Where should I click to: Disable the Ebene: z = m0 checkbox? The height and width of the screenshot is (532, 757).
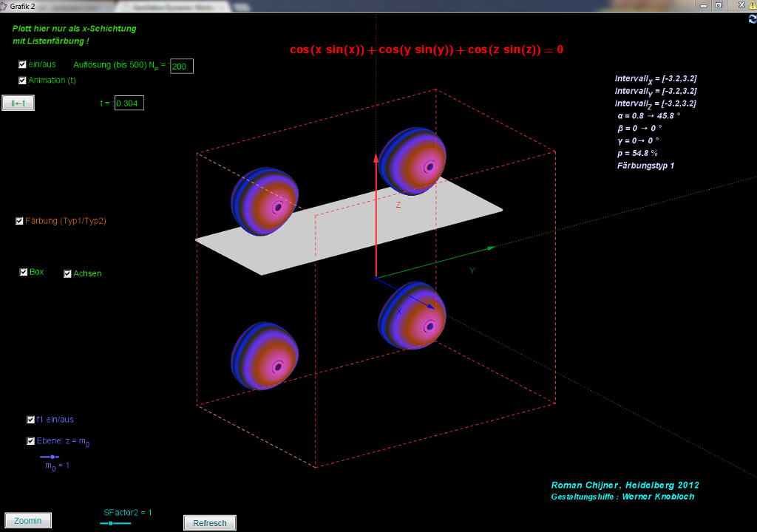coord(31,441)
